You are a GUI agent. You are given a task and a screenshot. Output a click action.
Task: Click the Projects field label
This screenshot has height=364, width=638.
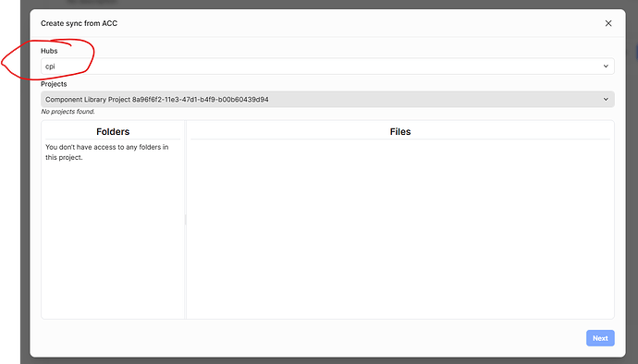(54, 84)
